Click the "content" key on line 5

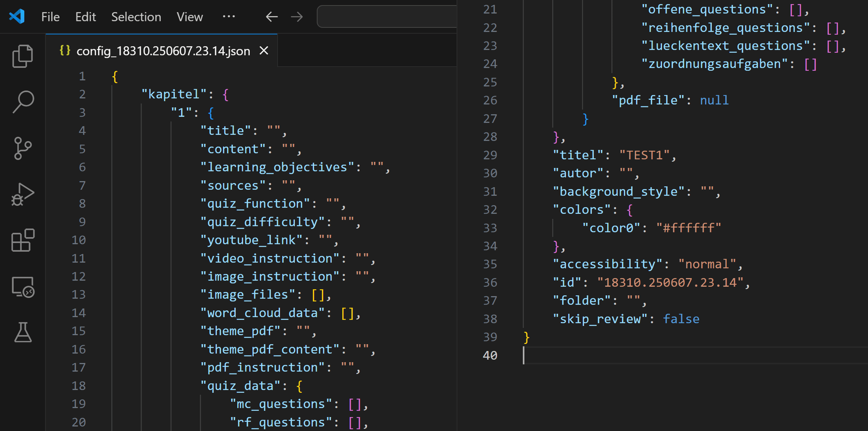pyautogui.click(x=233, y=149)
